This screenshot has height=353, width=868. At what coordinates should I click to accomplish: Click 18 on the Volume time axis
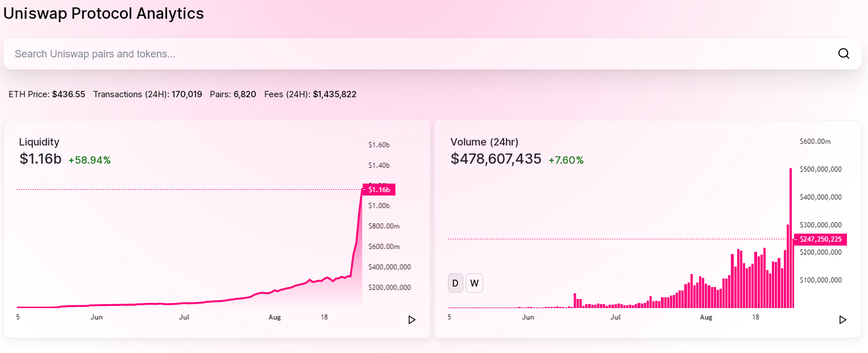pyautogui.click(x=755, y=317)
